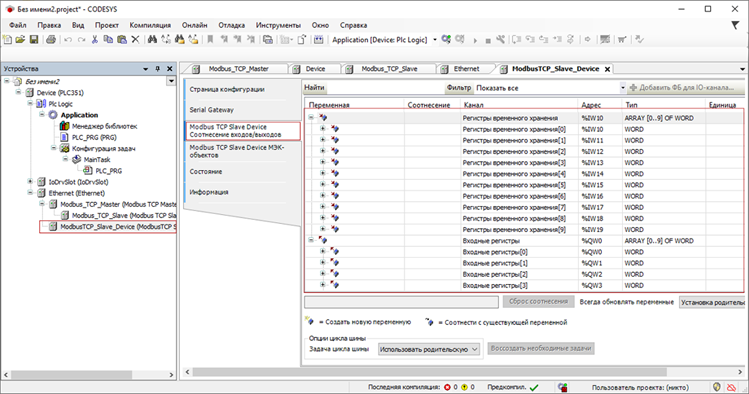Open the Application device dropdown arrow
The image size is (749, 394).
435,40
